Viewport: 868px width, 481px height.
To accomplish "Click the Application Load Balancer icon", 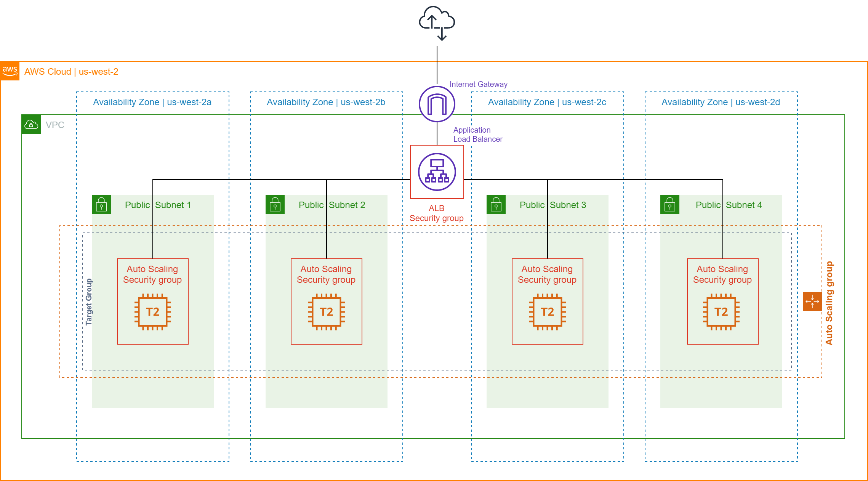I will coord(437,172).
